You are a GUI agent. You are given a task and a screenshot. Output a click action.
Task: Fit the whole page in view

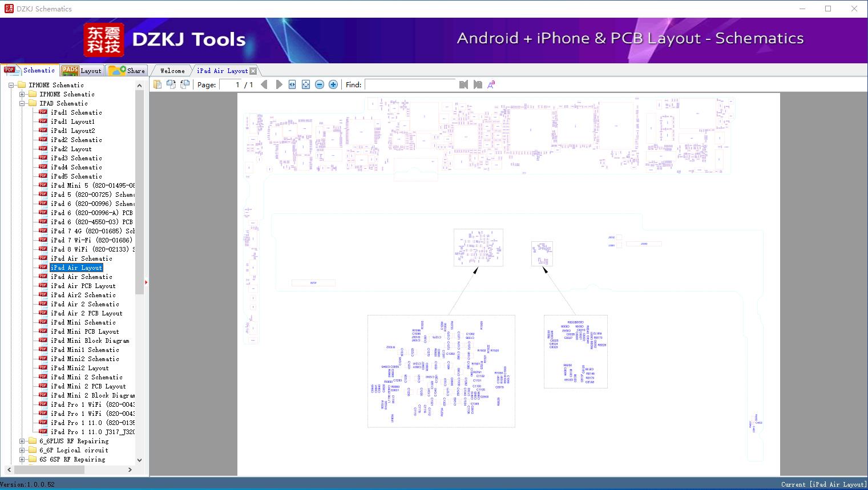[x=306, y=84]
